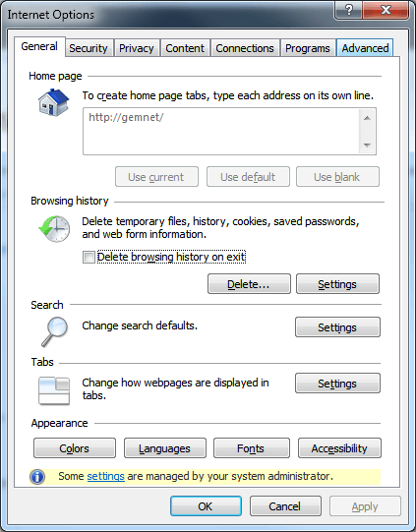Click the Use default button
This screenshot has height=532, width=416.
(x=248, y=177)
